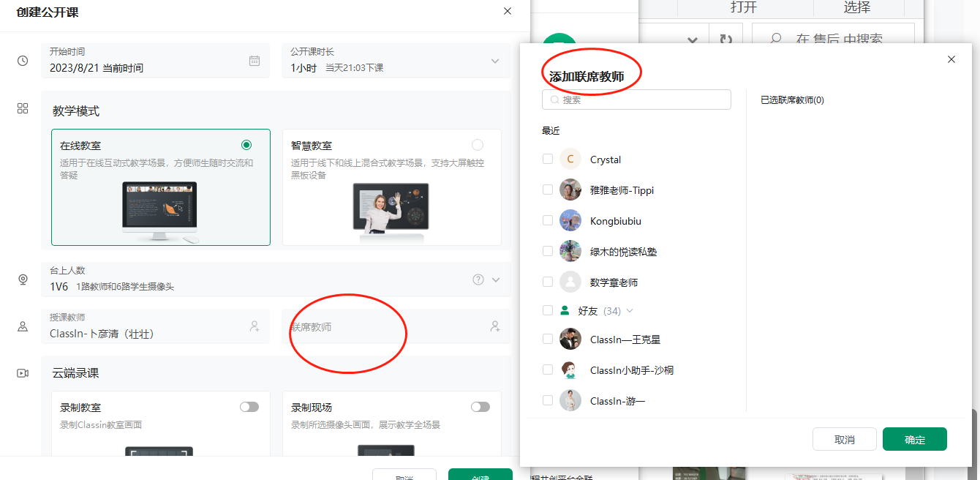This screenshot has height=480, width=980.
Task: Click the teaching mode grid icon
Action: 23,108
